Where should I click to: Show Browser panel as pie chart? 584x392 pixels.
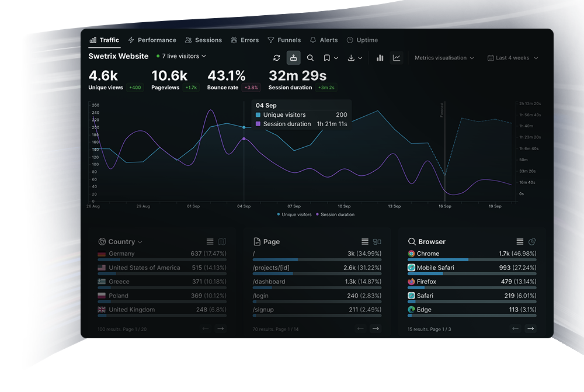coord(532,241)
